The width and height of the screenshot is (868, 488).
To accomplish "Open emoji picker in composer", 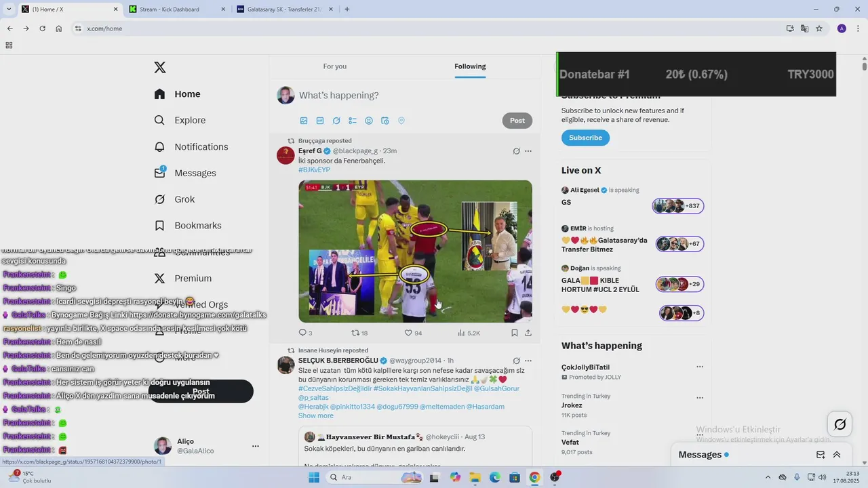I will click(x=369, y=121).
